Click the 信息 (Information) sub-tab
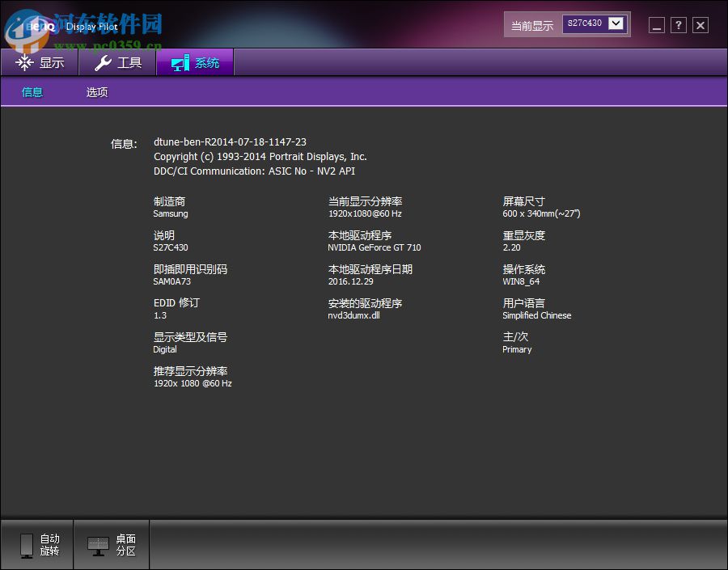Viewport: 728px width, 570px height. point(32,92)
